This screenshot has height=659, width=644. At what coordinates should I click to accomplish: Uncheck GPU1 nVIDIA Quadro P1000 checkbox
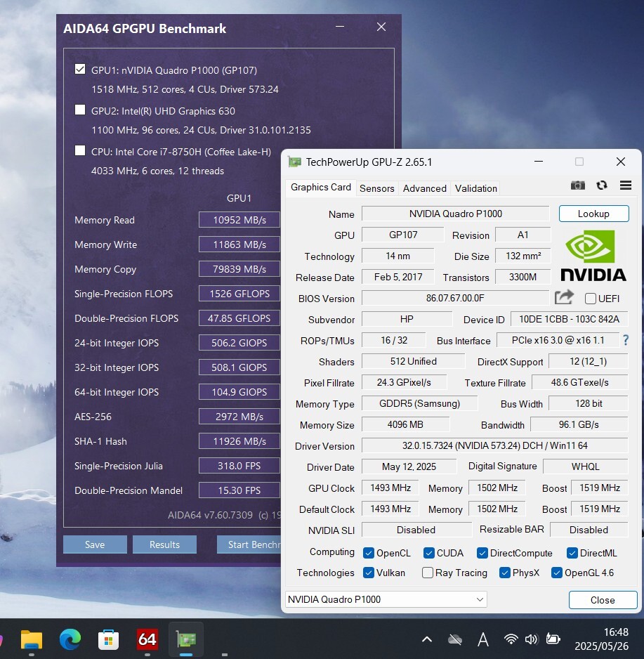[80, 69]
